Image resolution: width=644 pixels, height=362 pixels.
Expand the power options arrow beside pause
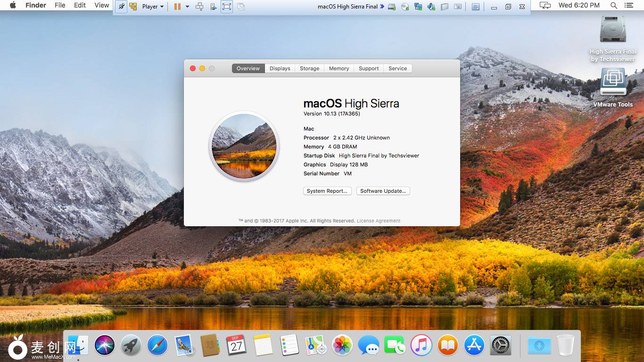pyautogui.click(x=187, y=7)
